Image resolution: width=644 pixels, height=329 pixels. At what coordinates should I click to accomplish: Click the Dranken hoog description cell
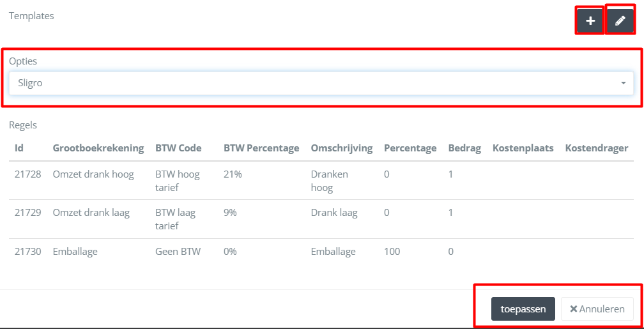[330, 181]
